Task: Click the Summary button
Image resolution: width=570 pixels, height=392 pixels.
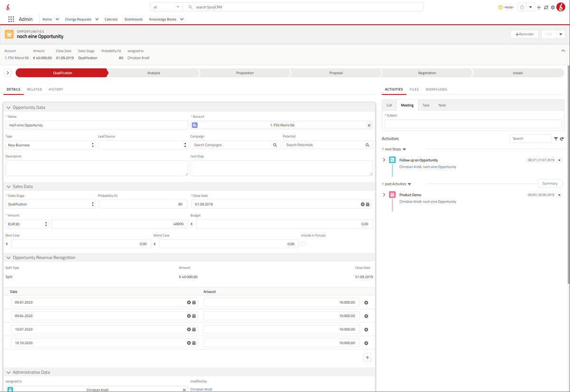Action: click(550, 183)
